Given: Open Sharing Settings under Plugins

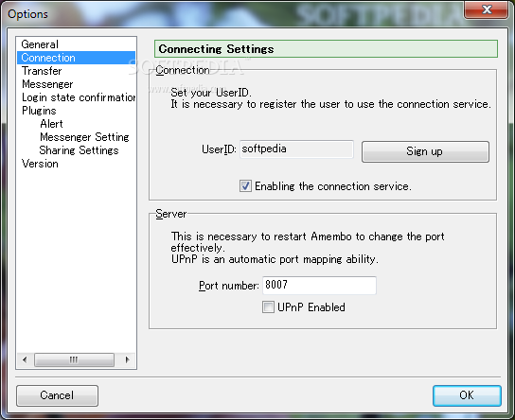Looking at the screenshot, I should [79, 150].
